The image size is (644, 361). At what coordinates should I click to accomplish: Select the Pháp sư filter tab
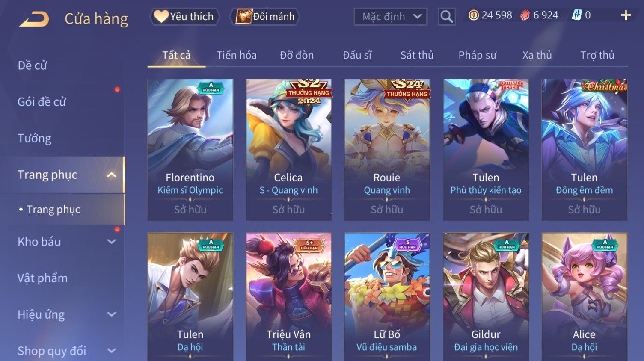[x=477, y=55]
